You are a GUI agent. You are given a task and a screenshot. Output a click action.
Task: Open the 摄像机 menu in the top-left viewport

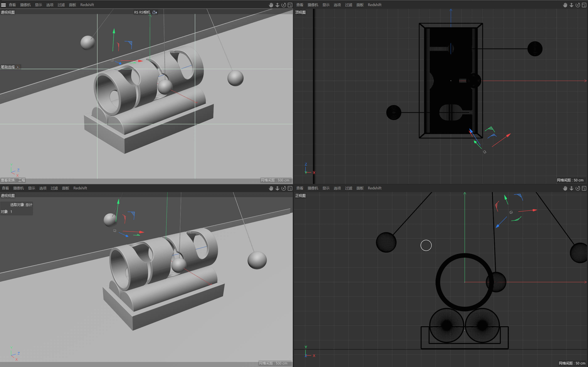pos(25,5)
